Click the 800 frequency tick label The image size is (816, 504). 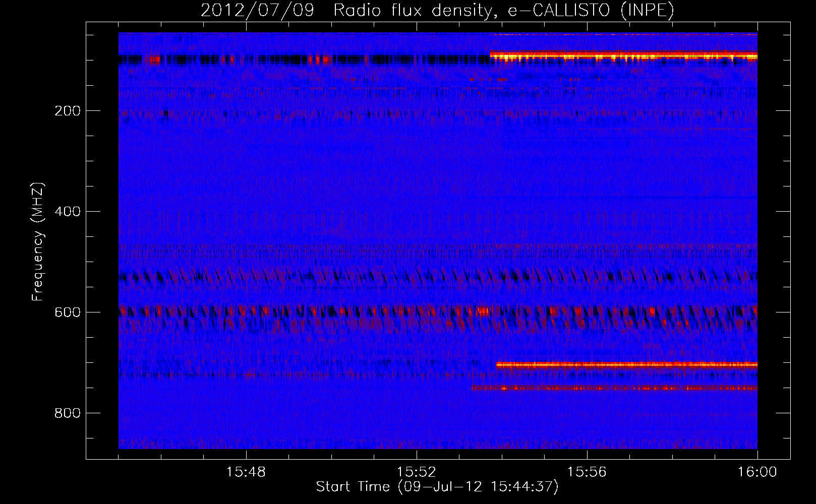pos(68,413)
